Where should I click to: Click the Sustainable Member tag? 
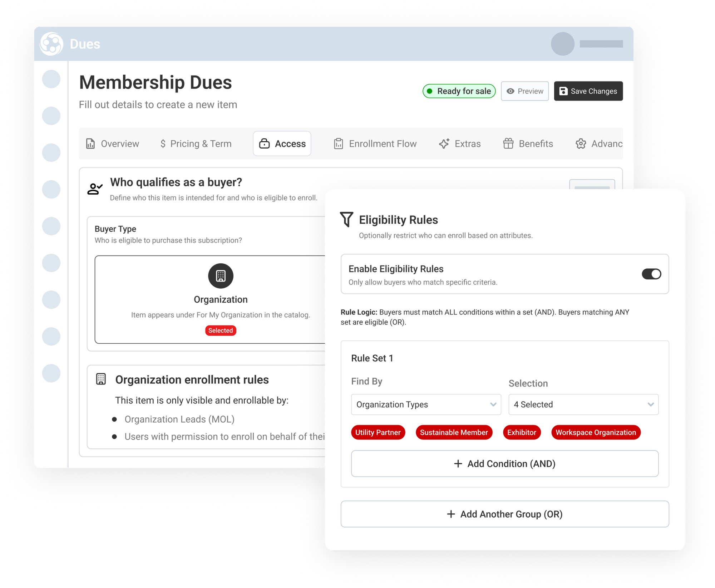[454, 432]
